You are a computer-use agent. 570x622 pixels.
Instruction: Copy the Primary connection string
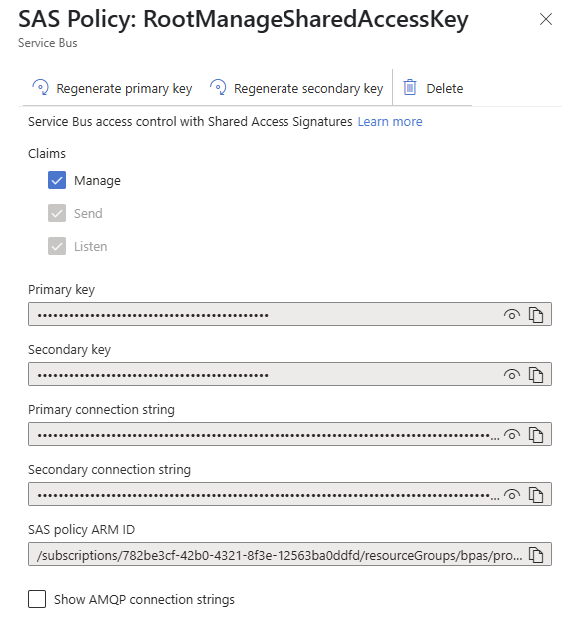(x=536, y=434)
